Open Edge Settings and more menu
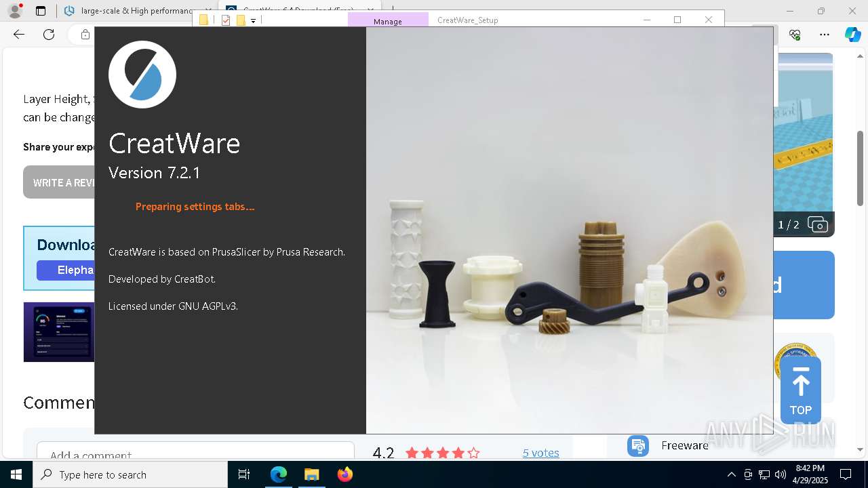This screenshot has width=868, height=488. [825, 35]
